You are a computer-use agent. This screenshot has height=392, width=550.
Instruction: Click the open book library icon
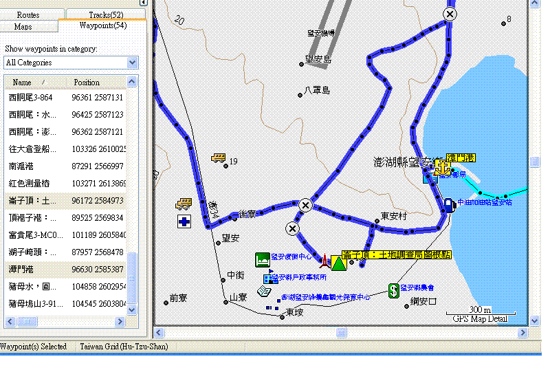[264, 292]
